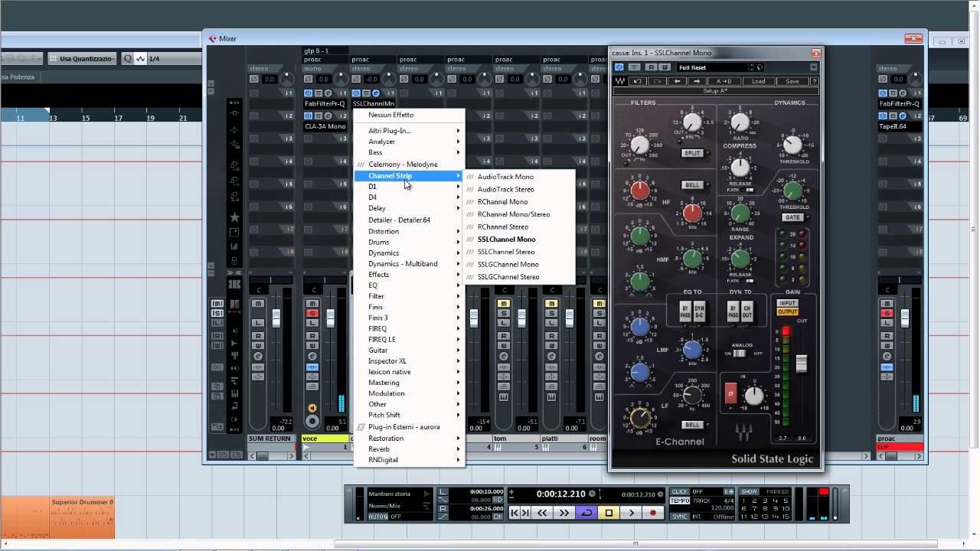Viewport: 980px width, 551px height.
Task: Click the Load preset button
Action: click(x=758, y=81)
